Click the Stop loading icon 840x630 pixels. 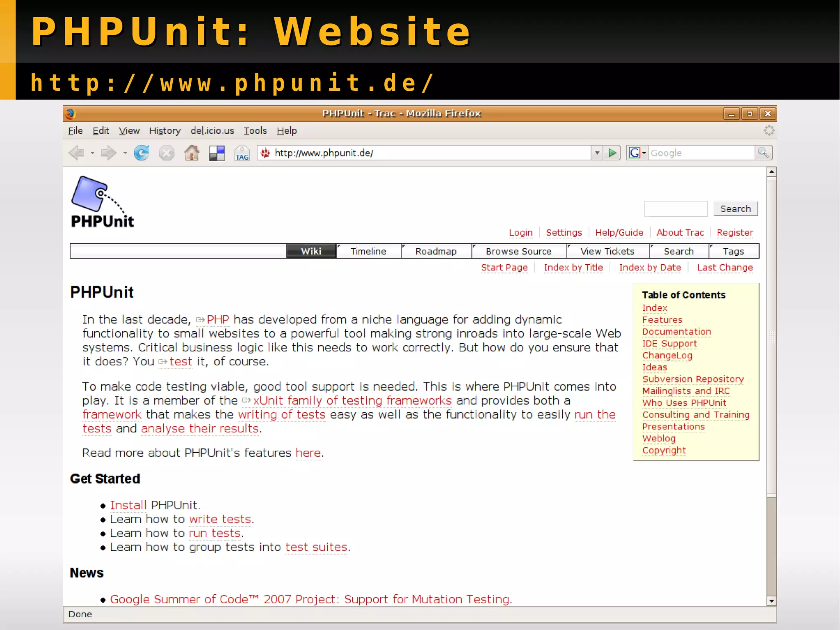167,153
